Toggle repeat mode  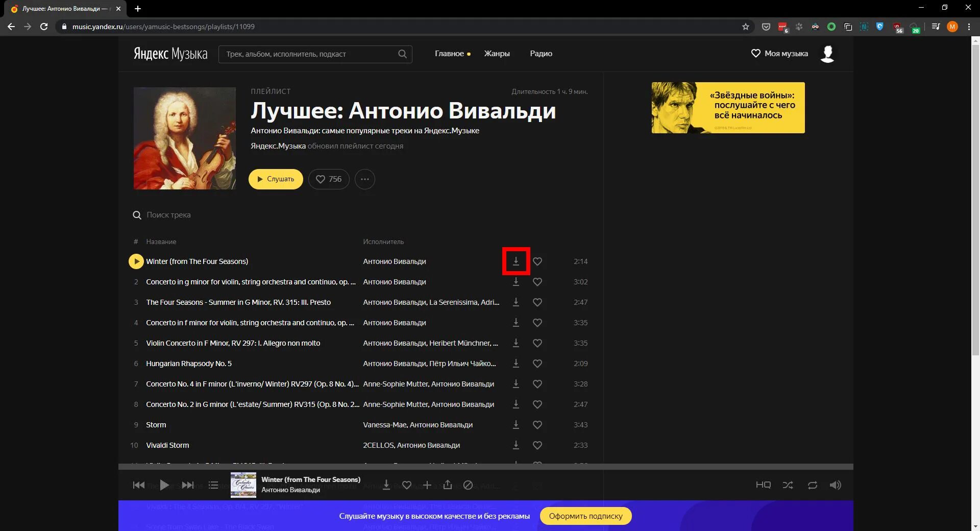coord(813,485)
